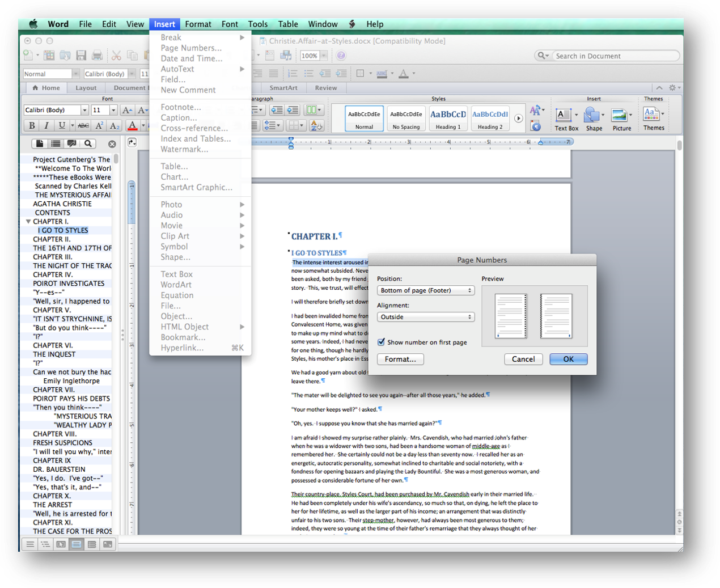This screenshot has height=588, width=720.
Task: Open the sidebar search magnifier pane
Action: 88,144
